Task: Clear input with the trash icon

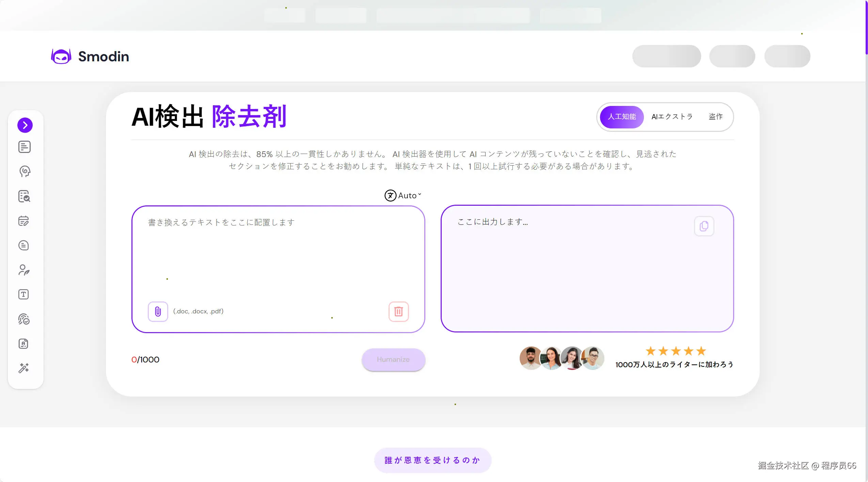Action: pyautogui.click(x=398, y=311)
